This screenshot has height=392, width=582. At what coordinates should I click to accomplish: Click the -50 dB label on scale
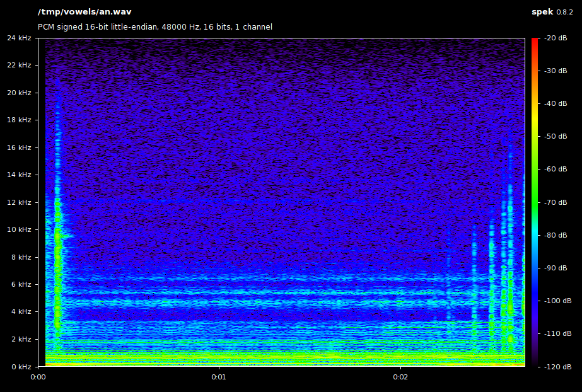557,136
